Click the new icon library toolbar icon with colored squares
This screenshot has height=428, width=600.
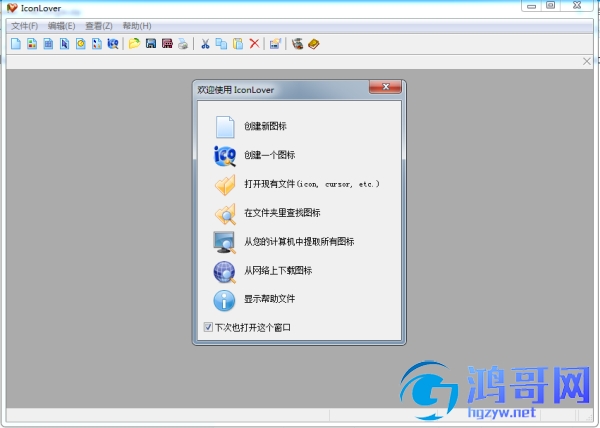tap(32, 44)
